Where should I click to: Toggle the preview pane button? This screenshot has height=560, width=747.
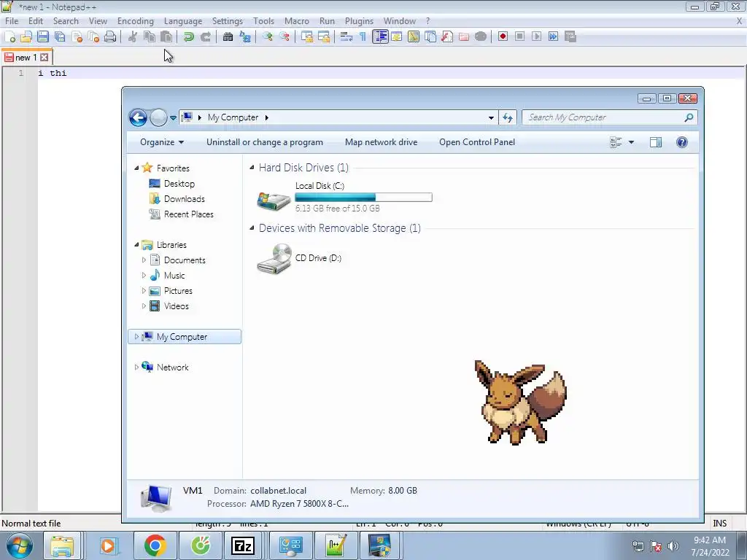coord(656,142)
